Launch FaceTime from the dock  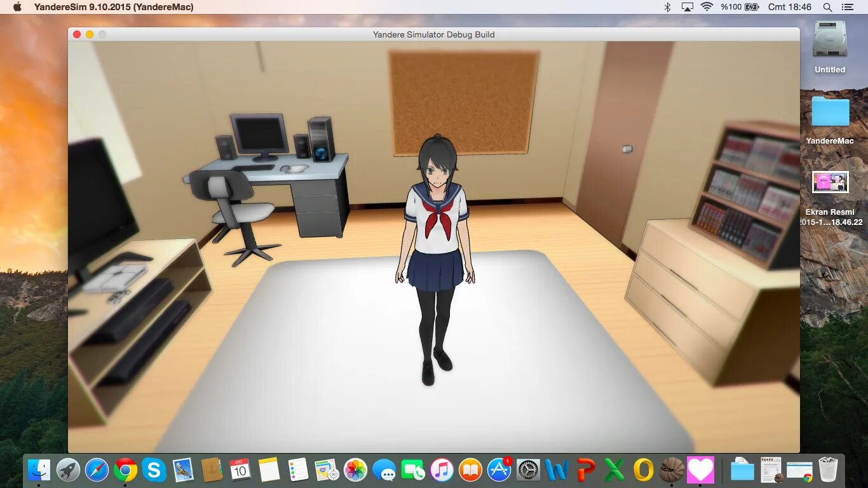(x=413, y=470)
